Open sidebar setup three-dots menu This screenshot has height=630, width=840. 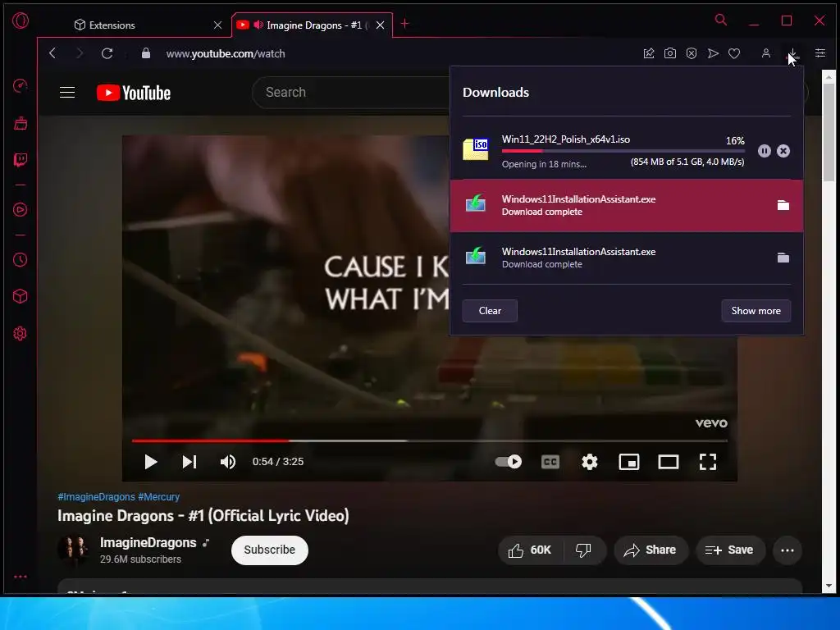point(21,577)
